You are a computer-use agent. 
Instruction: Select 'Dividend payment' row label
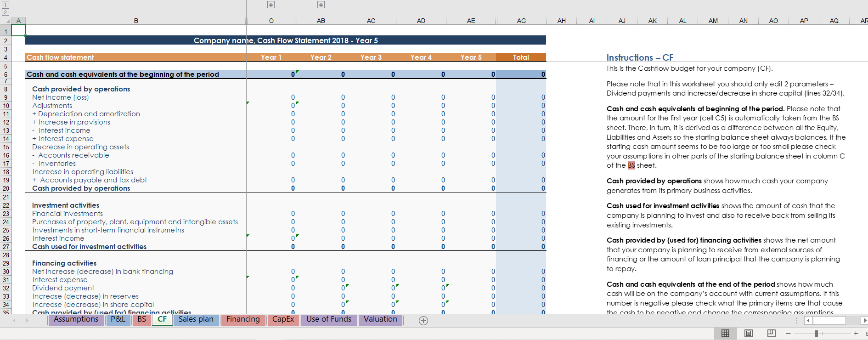pyautogui.click(x=63, y=288)
